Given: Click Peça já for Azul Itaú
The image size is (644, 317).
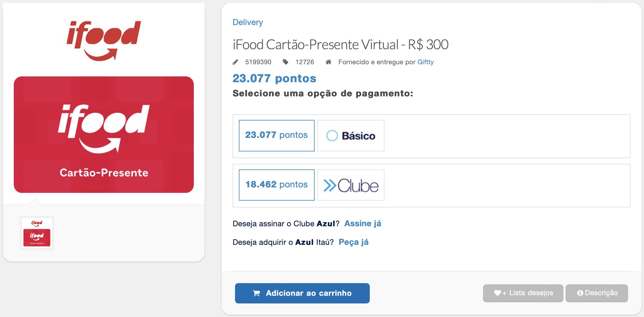Looking at the screenshot, I should tap(354, 242).
